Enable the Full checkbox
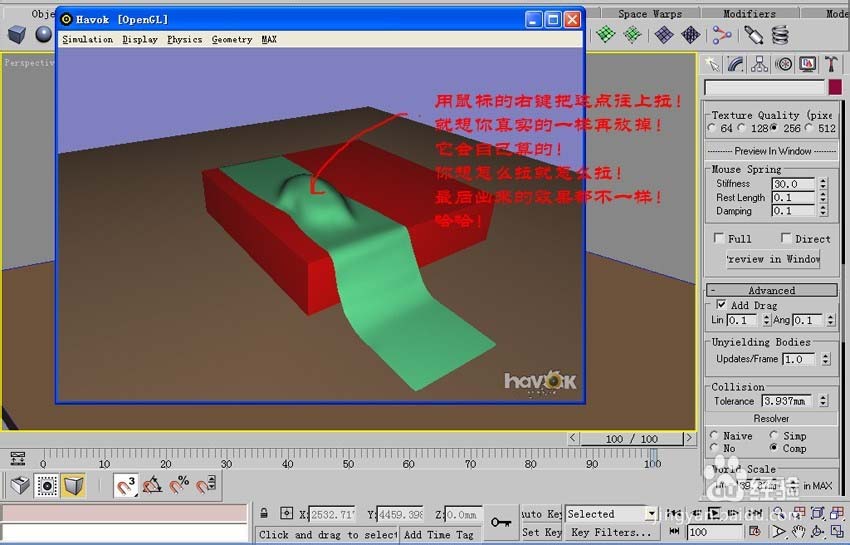850x545 pixels. 719,238
